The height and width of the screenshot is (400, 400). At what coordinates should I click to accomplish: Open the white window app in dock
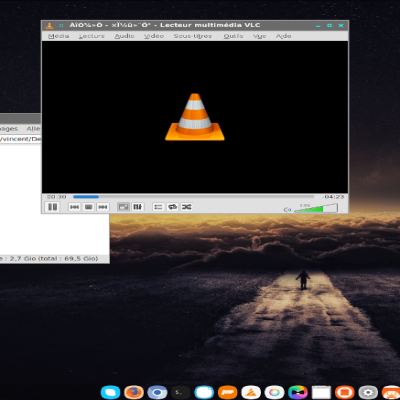321,392
